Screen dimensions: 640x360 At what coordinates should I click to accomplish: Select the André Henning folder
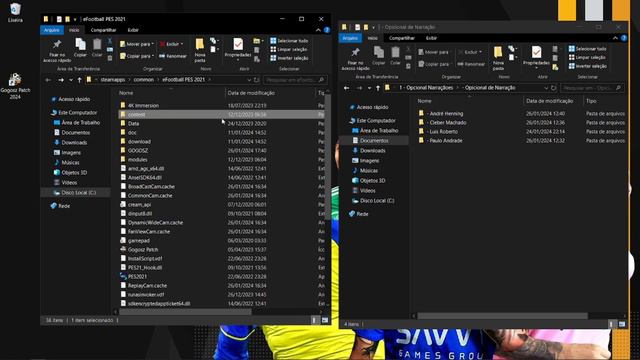(x=446, y=113)
